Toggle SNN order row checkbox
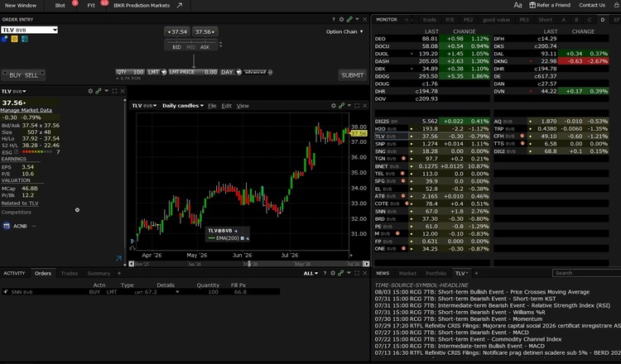Viewport: 621px width, 364px height. pos(6,292)
